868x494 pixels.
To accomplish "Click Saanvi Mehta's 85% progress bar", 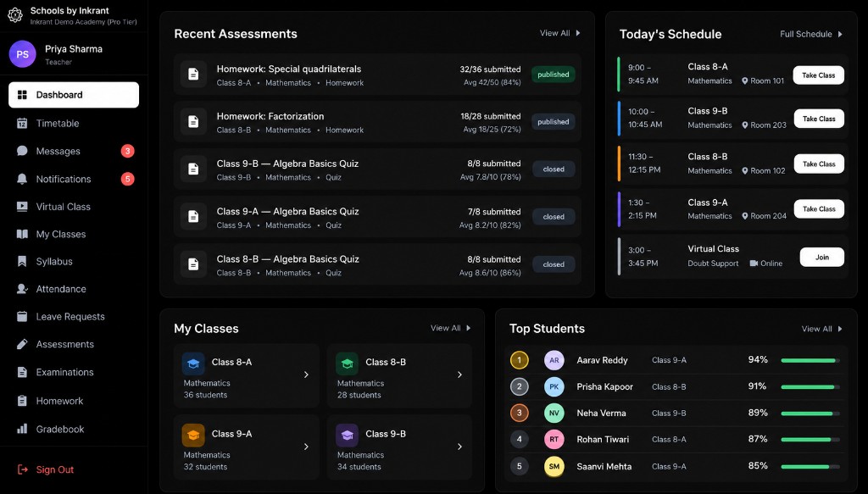I will 810,467.
